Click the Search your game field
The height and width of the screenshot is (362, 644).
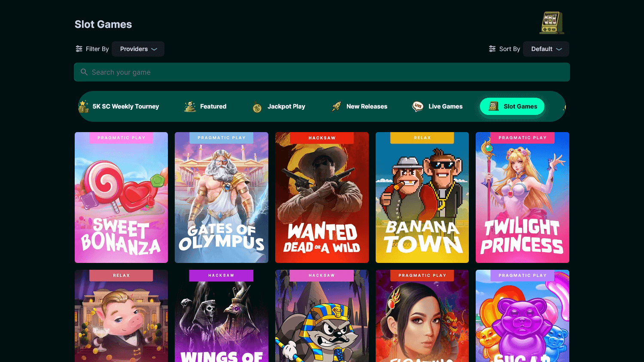pos(322,72)
